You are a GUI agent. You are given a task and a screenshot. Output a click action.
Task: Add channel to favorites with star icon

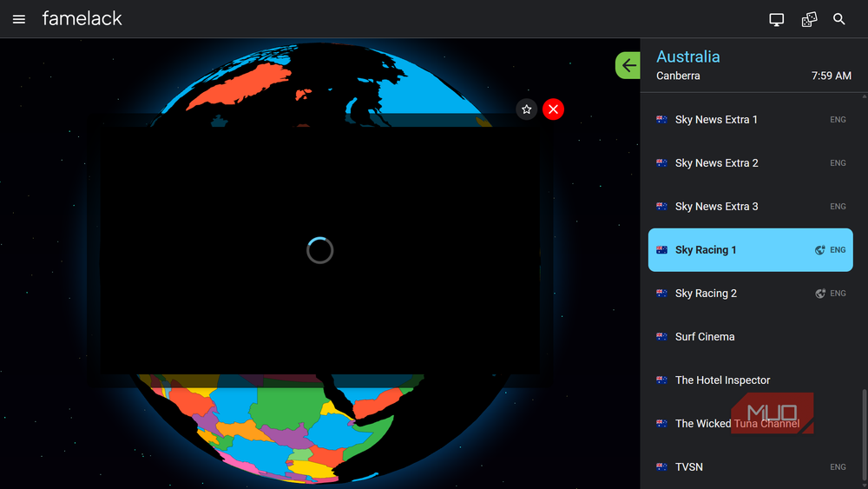click(x=527, y=109)
